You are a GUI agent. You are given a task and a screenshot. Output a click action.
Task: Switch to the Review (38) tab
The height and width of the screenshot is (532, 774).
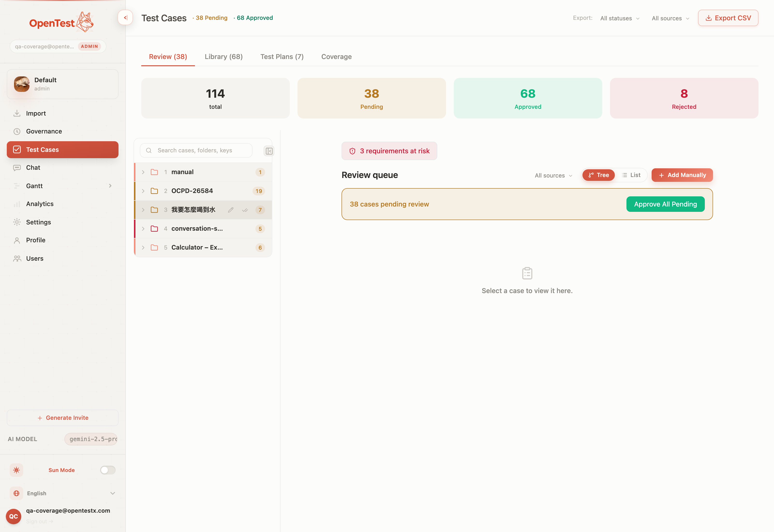click(x=168, y=57)
